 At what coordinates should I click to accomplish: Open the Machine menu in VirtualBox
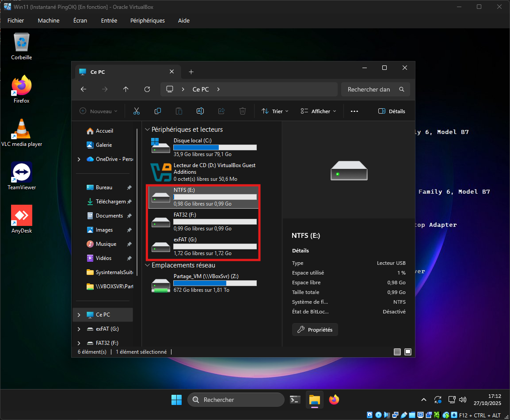(x=49, y=21)
